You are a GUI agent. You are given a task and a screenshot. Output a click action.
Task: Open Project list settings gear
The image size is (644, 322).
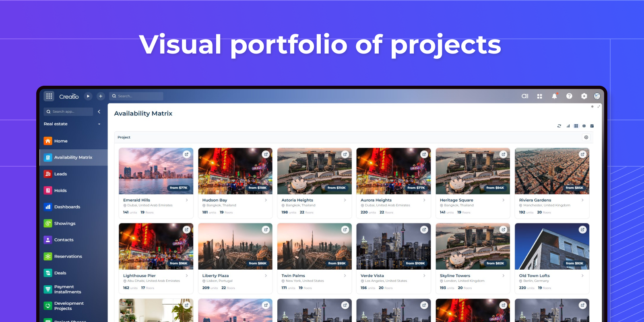(x=586, y=137)
